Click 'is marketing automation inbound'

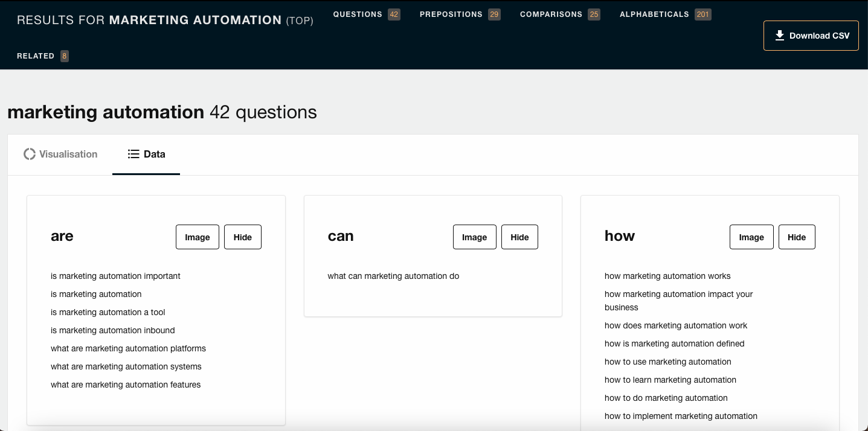click(113, 330)
